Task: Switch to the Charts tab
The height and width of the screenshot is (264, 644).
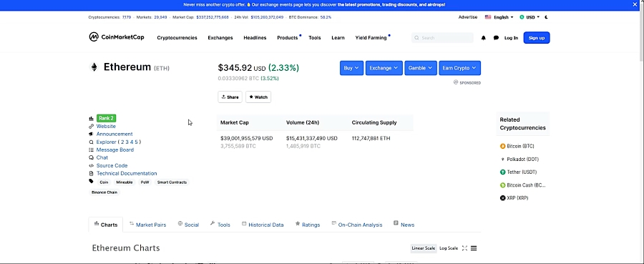Action: coord(106,225)
